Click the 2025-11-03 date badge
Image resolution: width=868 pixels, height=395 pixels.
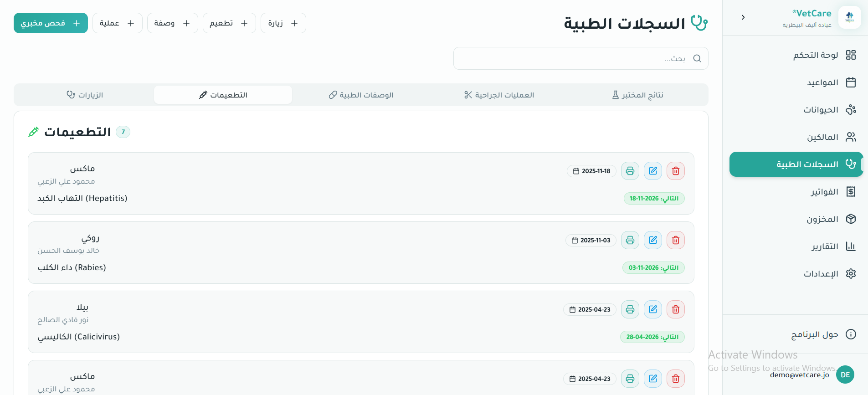click(591, 240)
